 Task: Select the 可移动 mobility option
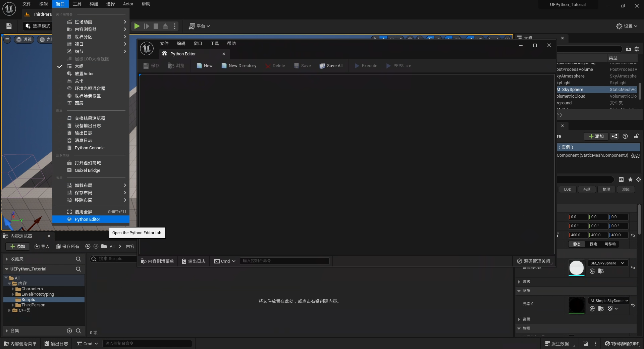pyautogui.click(x=610, y=244)
